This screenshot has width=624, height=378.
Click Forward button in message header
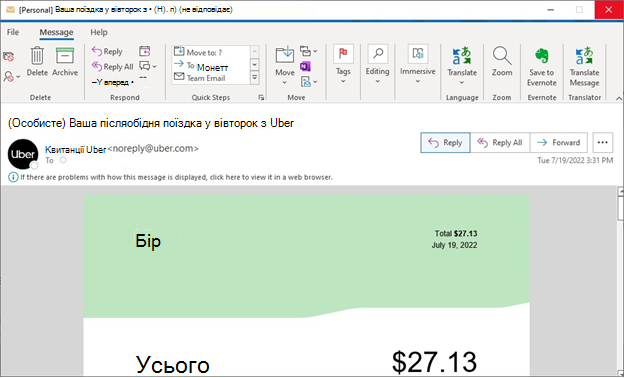[x=558, y=142]
